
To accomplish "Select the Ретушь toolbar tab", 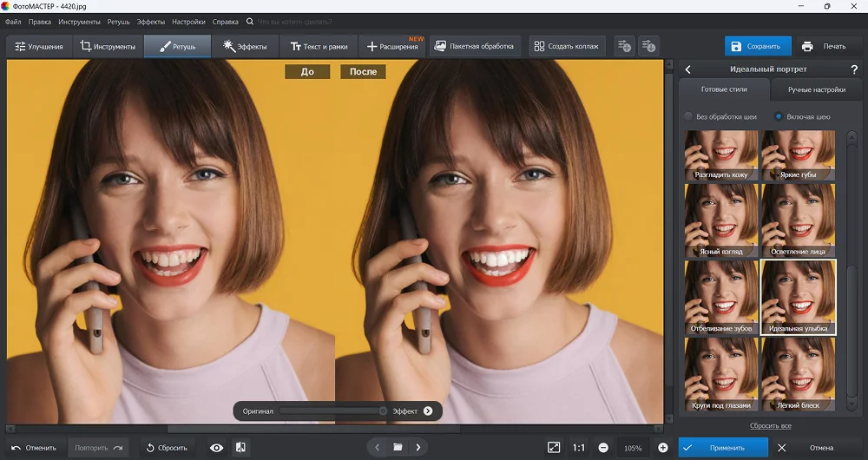I will tap(177, 47).
